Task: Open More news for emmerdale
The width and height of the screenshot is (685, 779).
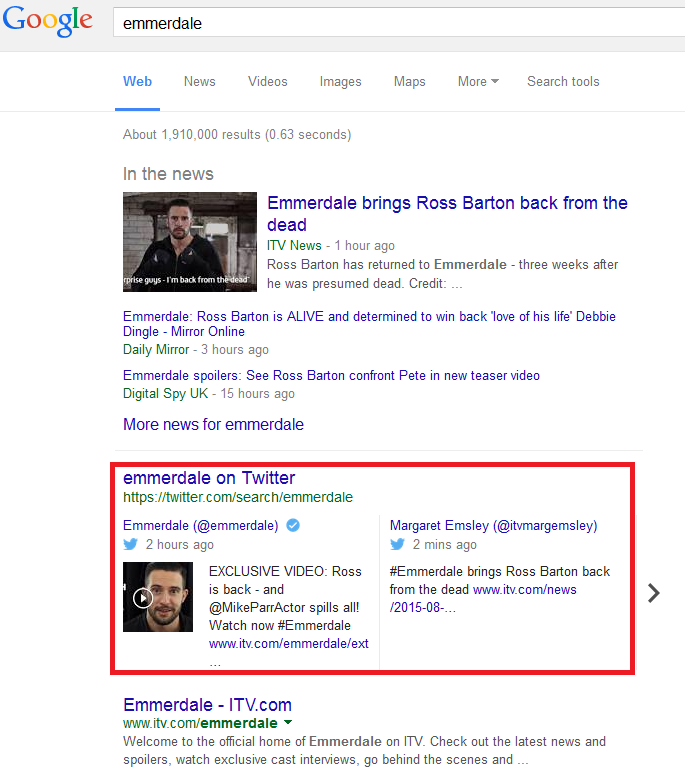Action: [213, 425]
